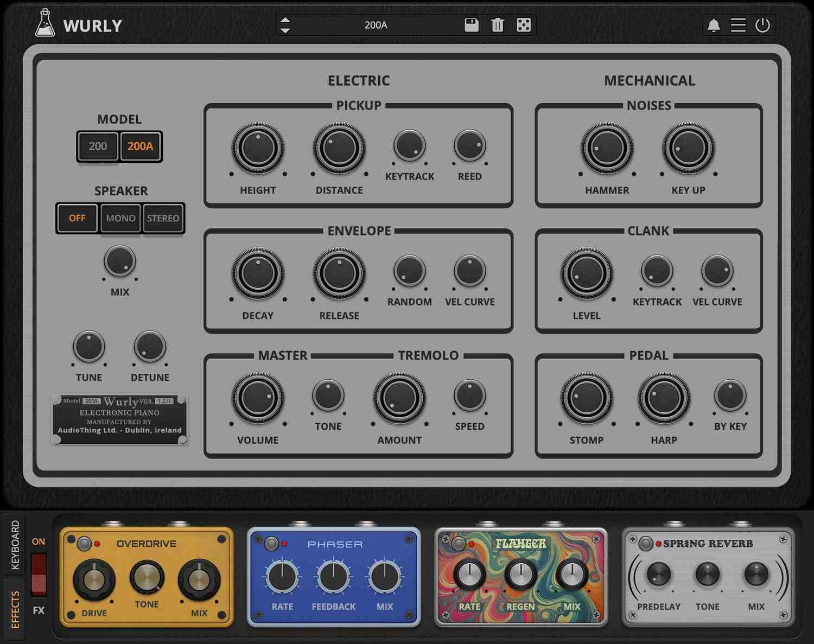This screenshot has width=814, height=644.
Task: Switch the model to 200
Action: [x=97, y=146]
